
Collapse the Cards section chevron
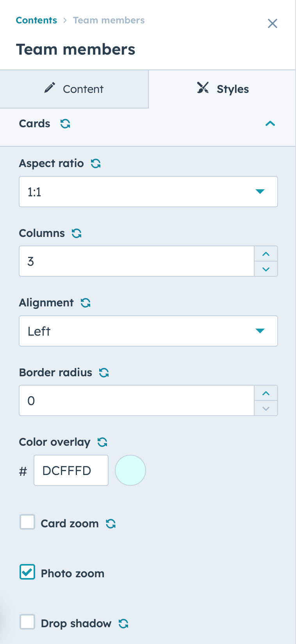[270, 124]
